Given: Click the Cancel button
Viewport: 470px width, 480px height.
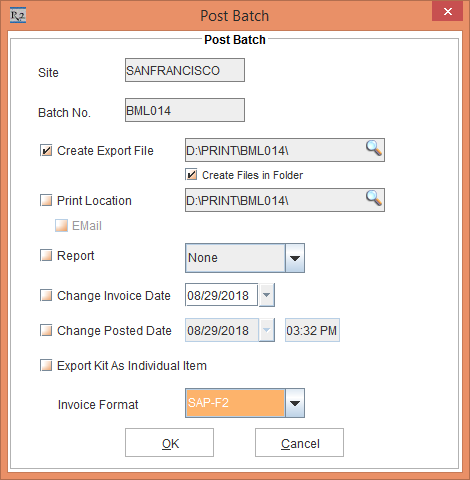Looking at the screenshot, I should click(299, 443).
